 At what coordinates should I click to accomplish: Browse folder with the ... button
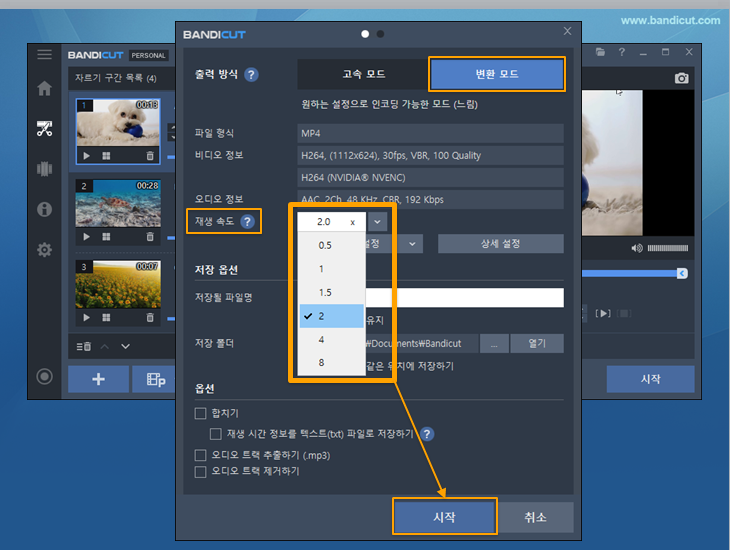pyautogui.click(x=494, y=344)
